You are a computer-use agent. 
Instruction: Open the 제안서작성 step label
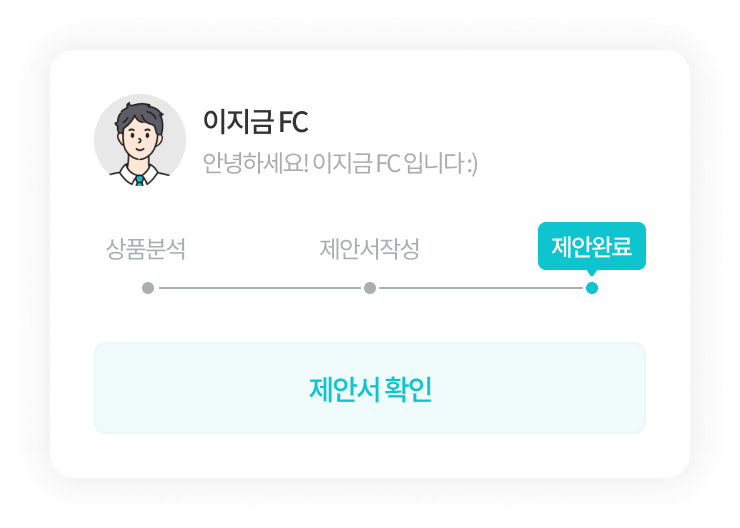[370, 249]
